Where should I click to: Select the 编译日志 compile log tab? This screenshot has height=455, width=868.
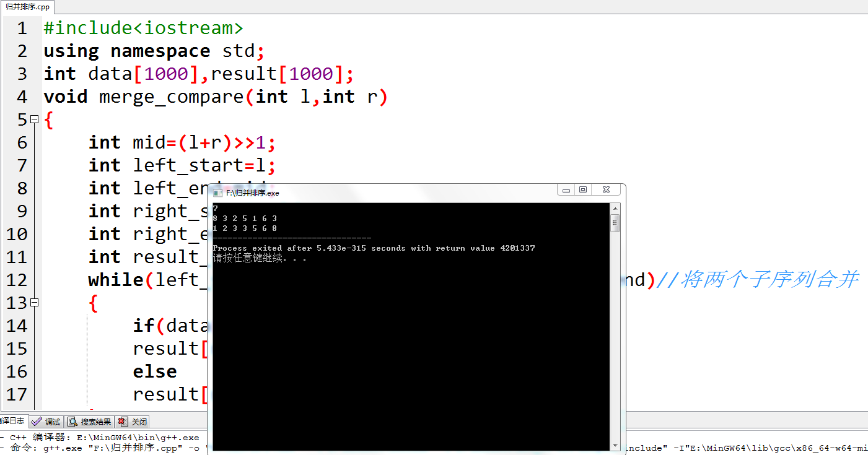pyautogui.click(x=12, y=421)
